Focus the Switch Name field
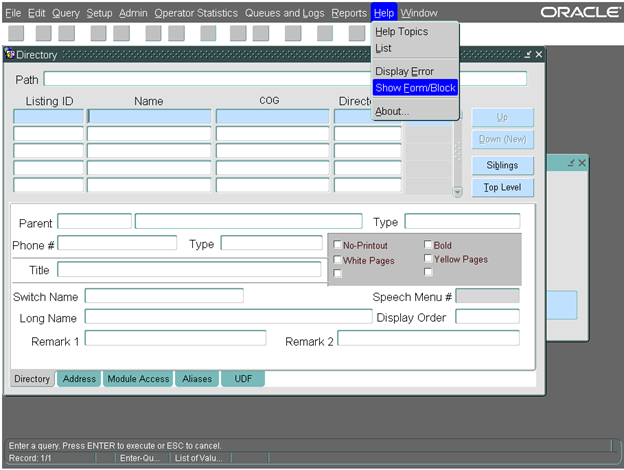This screenshot has width=624, height=470. click(164, 296)
